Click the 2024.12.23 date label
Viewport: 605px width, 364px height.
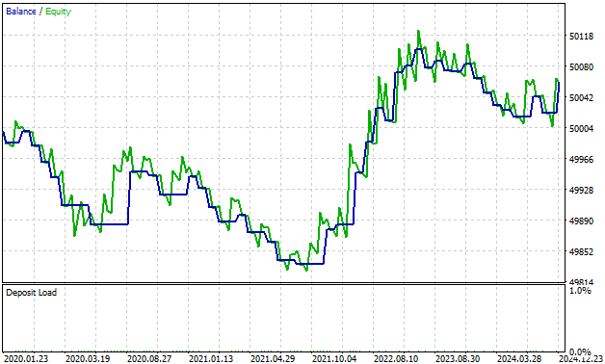point(582,359)
